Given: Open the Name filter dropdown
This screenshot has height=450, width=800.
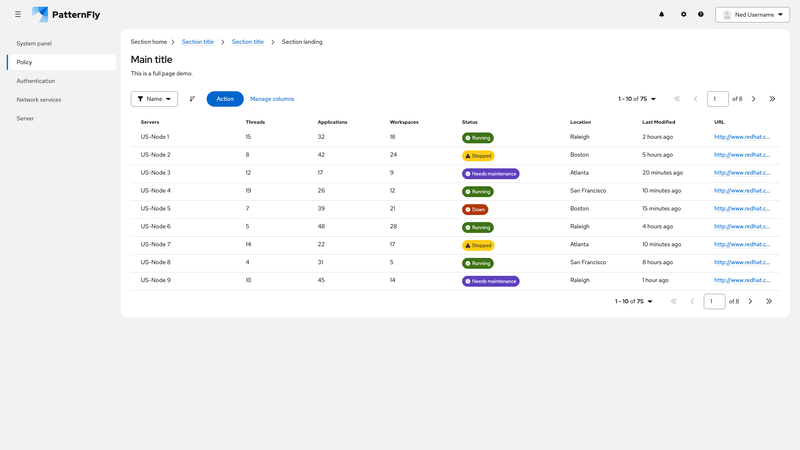Looking at the screenshot, I should 154,99.
